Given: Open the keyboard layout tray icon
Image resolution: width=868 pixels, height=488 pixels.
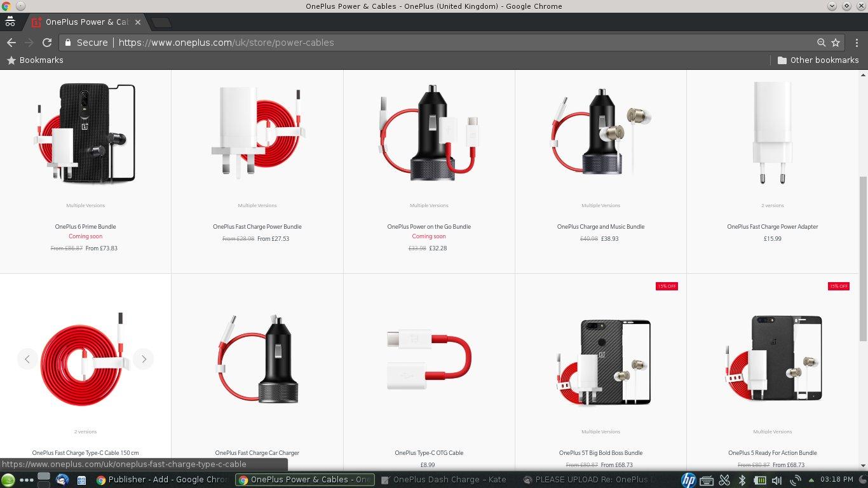Looking at the screenshot, I should pyautogui.click(x=707, y=480).
